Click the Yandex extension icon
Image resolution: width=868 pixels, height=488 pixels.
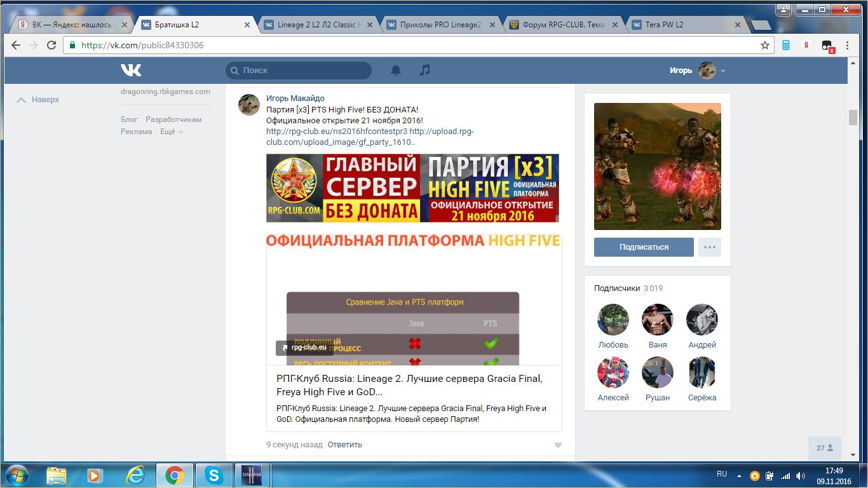tap(806, 45)
